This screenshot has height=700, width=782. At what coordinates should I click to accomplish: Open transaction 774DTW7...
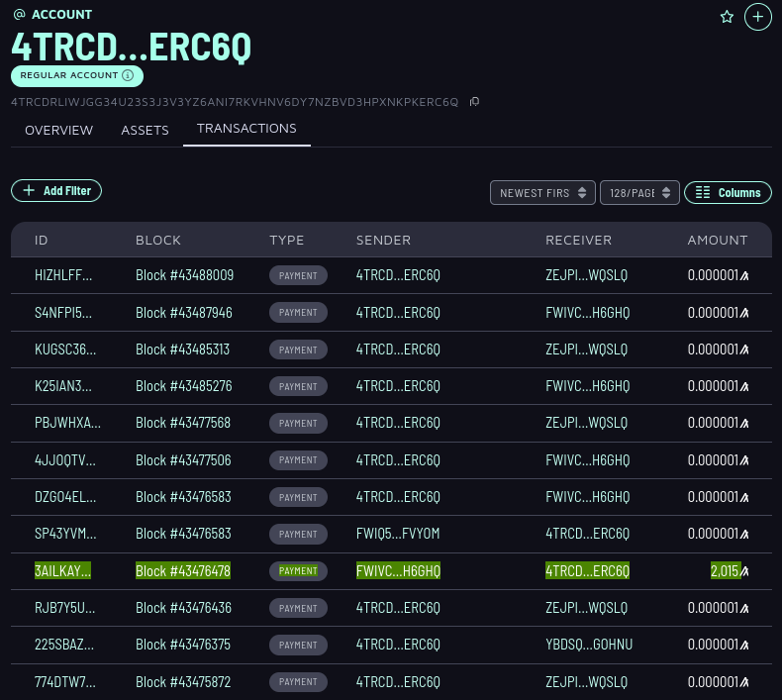64,681
